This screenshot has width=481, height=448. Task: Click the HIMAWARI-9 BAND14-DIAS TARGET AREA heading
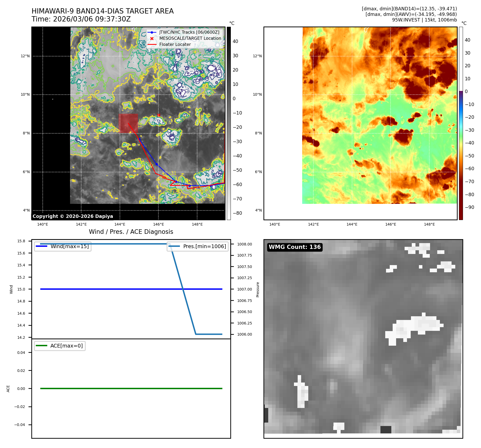(x=102, y=11)
